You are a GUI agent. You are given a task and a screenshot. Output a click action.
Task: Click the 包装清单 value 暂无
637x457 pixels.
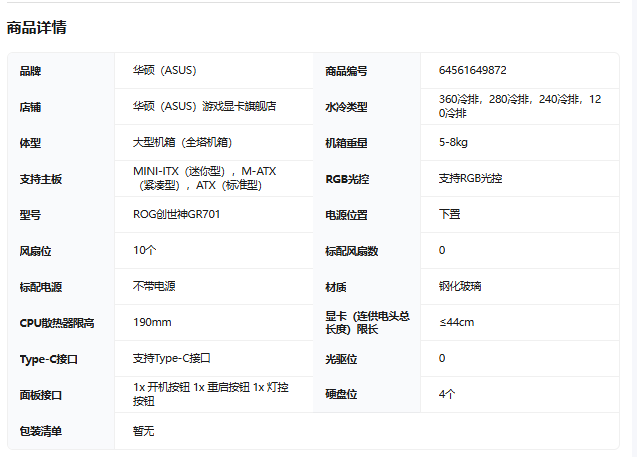(143, 431)
